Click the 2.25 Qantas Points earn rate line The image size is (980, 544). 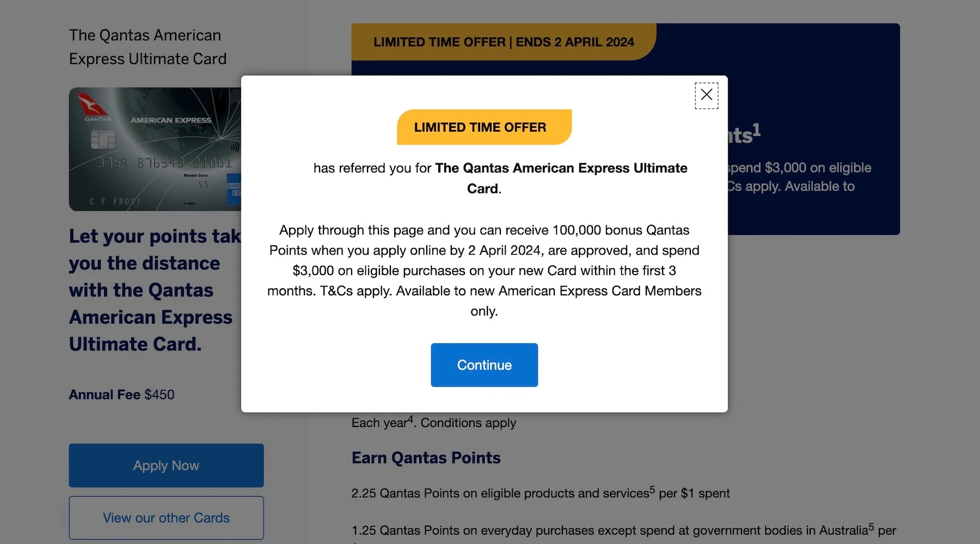click(540, 493)
